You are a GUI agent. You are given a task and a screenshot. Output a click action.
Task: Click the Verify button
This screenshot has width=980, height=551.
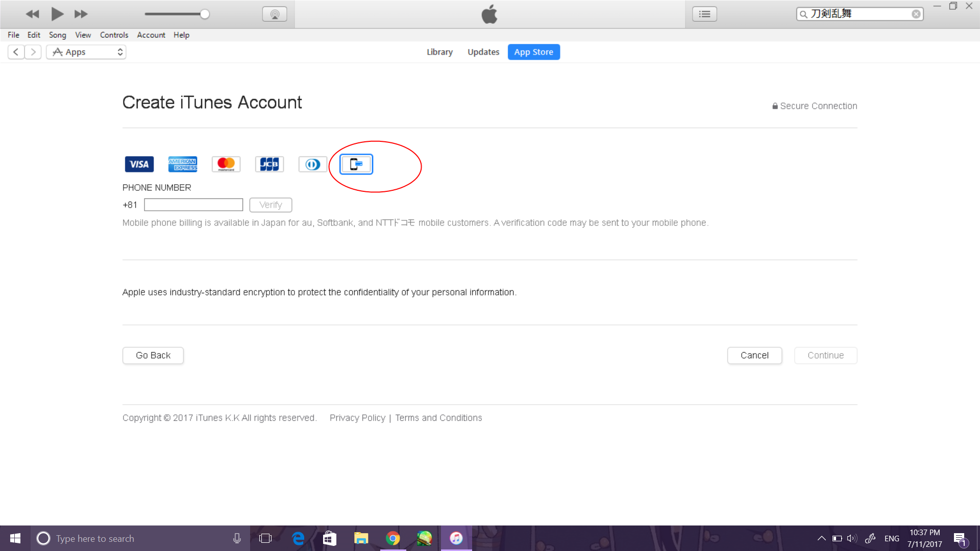tap(271, 205)
